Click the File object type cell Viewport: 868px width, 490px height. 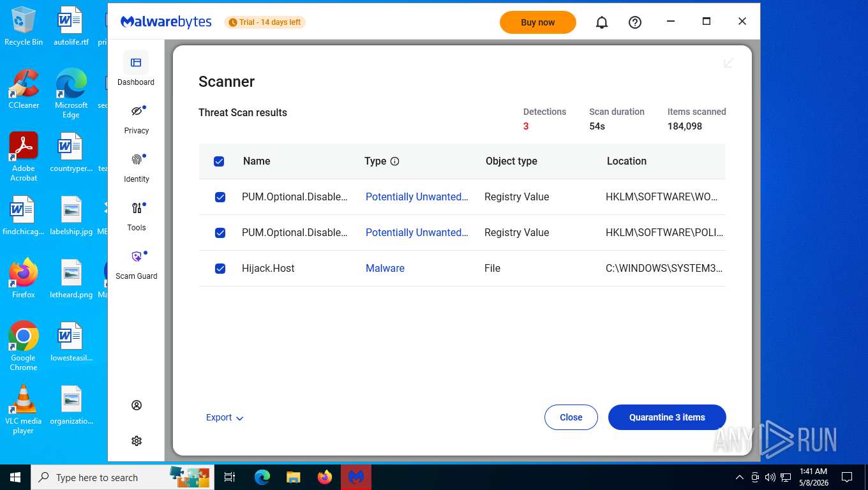click(x=492, y=268)
